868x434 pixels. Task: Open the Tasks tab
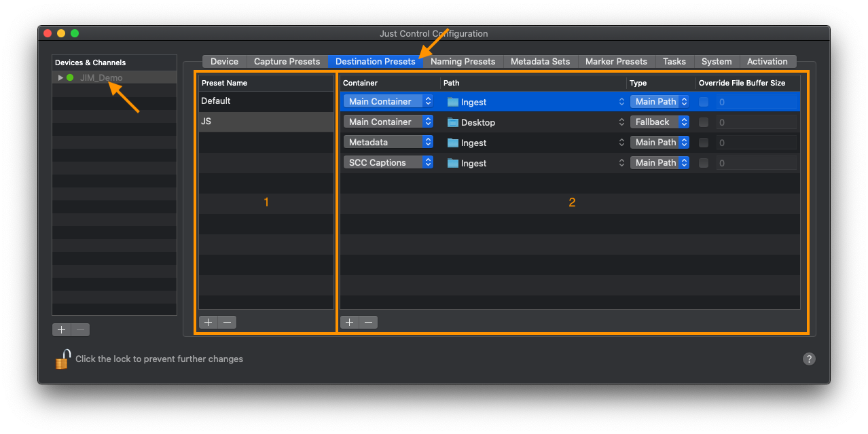click(674, 61)
